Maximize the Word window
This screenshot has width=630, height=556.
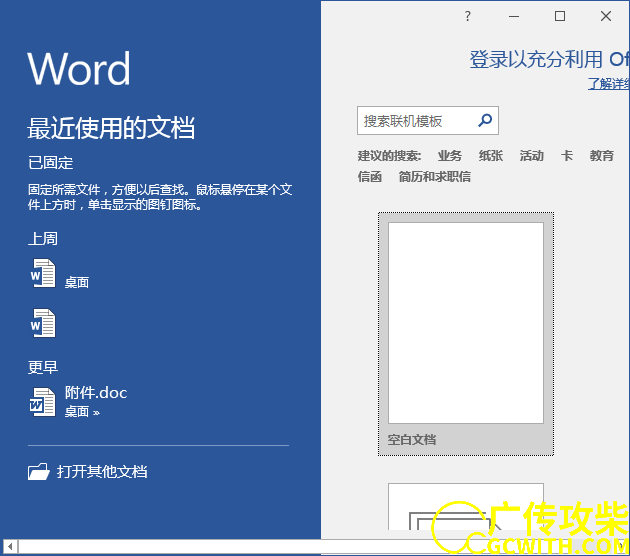(560, 16)
